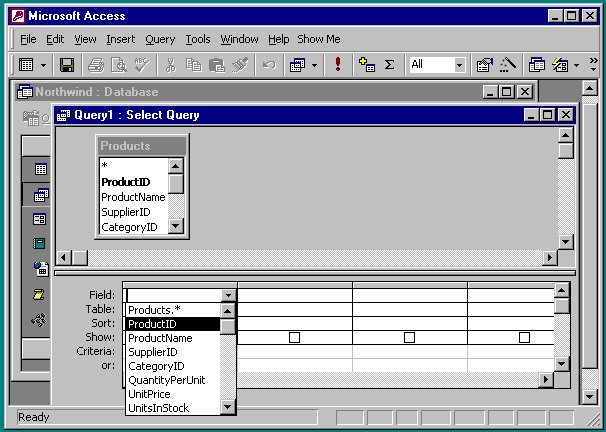Check Show box in second grid column
This screenshot has height=432, width=606.
click(294, 338)
